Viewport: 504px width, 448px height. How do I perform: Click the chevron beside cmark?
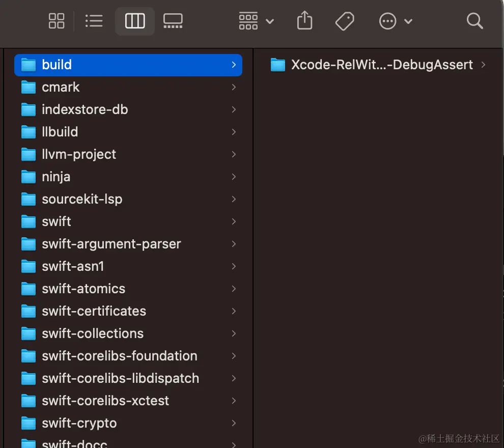(234, 87)
